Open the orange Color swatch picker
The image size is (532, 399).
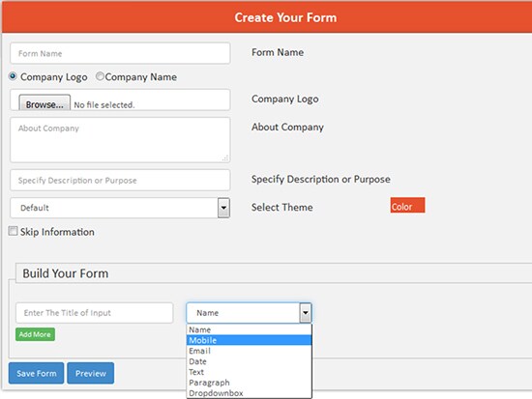click(x=407, y=205)
